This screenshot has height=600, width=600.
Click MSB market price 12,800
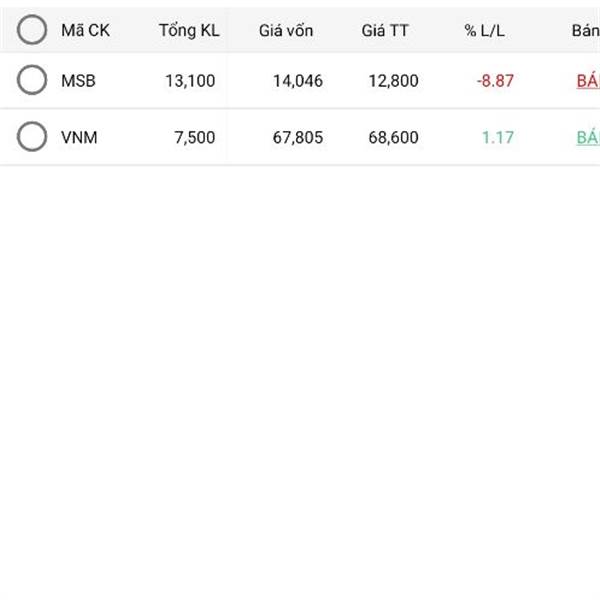coord(393,81)
